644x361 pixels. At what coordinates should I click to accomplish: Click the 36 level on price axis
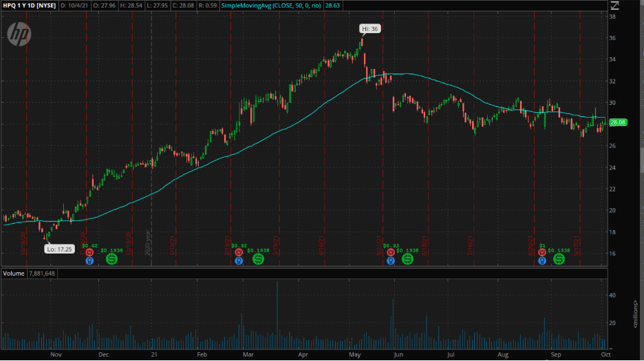[612, 38]
